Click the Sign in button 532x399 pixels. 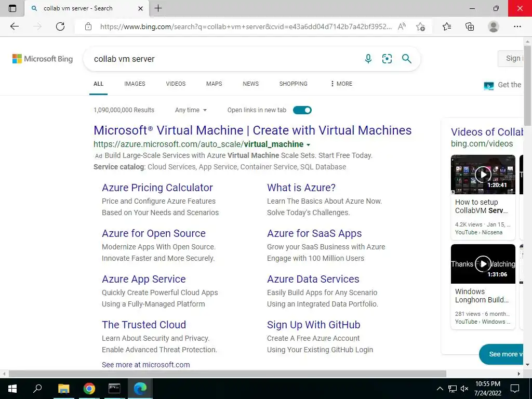(511, 58)
